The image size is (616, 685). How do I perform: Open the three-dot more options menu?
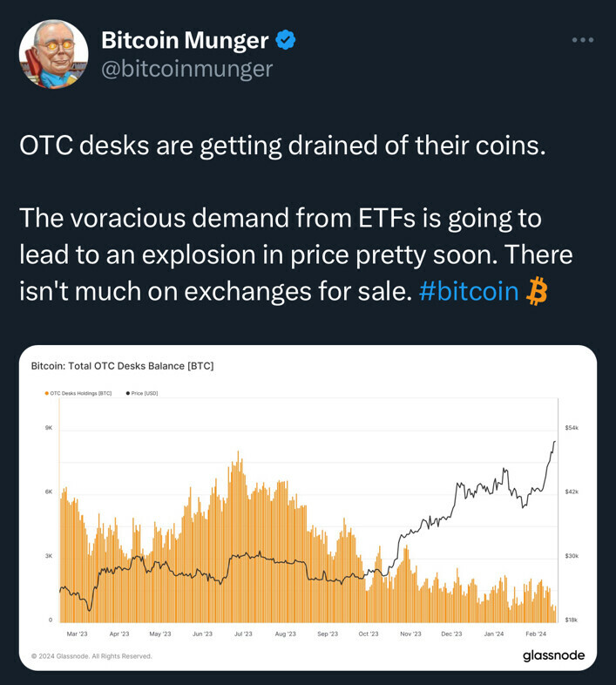pyautogui.click(x=583, y=39)
